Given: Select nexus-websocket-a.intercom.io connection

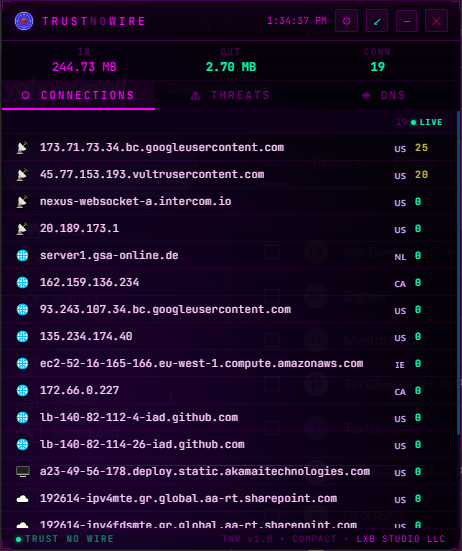Looking at the screenshot, I should [229, 202].
